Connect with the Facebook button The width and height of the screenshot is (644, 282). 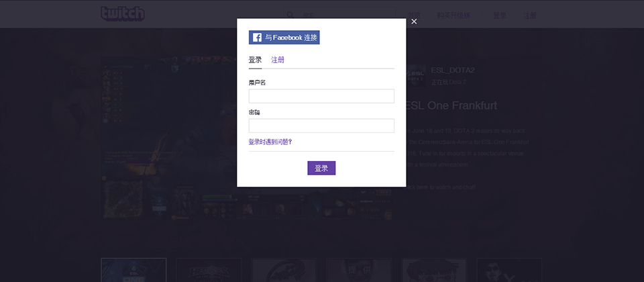(284, 38)
